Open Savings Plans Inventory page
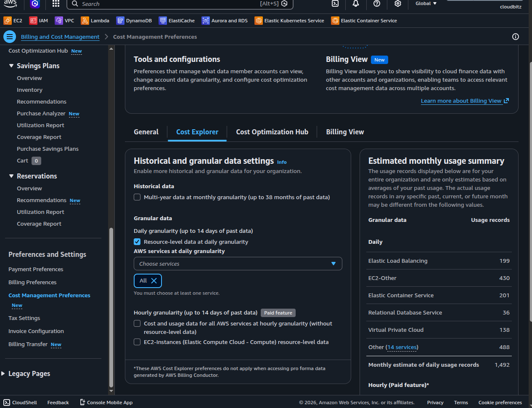The height and width of the screenshot is (408, 532). click(x=29, y=90)
